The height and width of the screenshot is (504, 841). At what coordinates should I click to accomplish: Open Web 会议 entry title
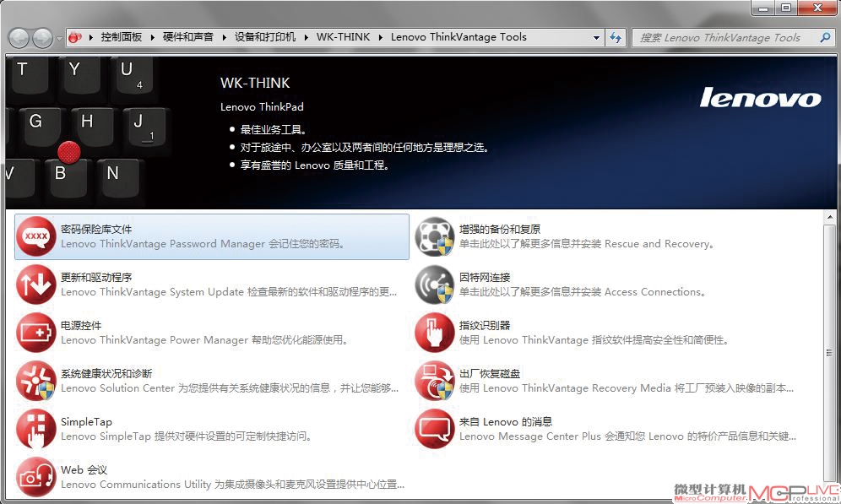click(84, 470)
